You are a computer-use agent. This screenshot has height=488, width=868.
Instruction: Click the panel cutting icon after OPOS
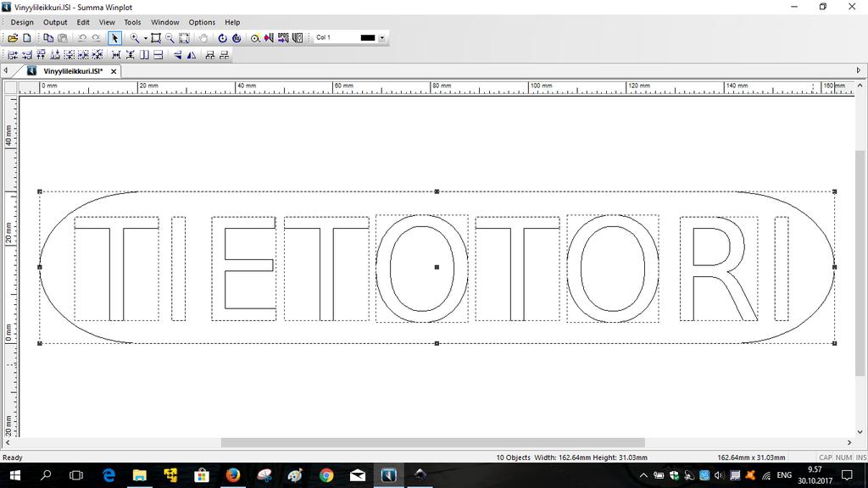298,38
